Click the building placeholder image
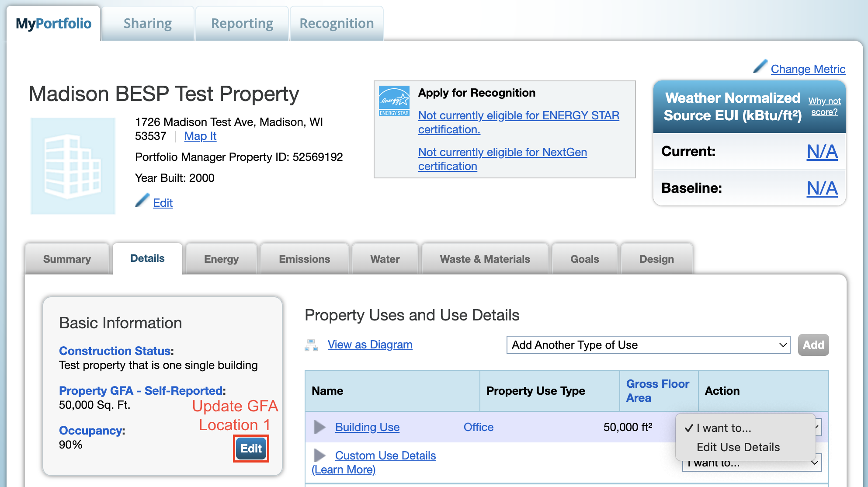Image resolution: width=868 pixels, height=487 pixels. [73, 166]
